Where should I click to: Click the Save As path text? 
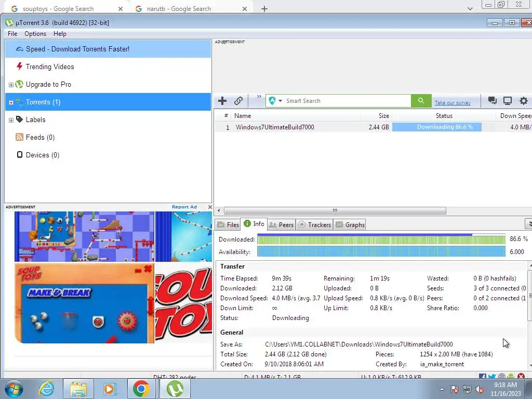358,344
